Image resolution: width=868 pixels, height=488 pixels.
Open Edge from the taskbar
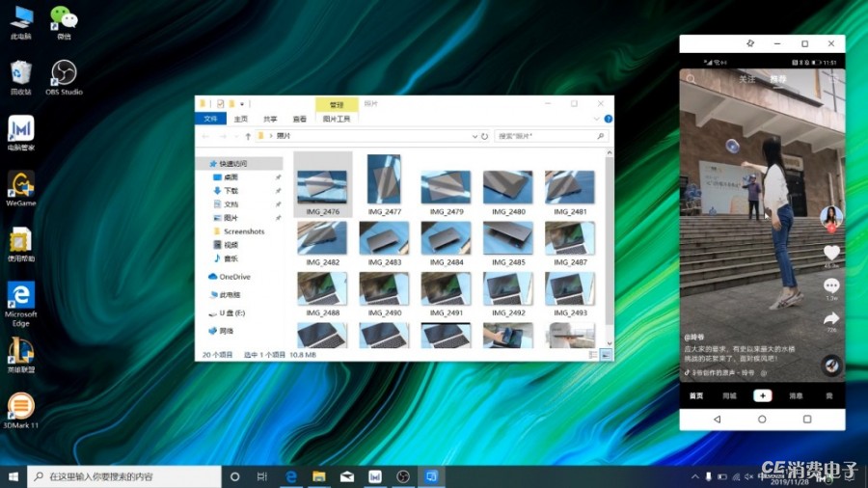(x=290, y=476)
